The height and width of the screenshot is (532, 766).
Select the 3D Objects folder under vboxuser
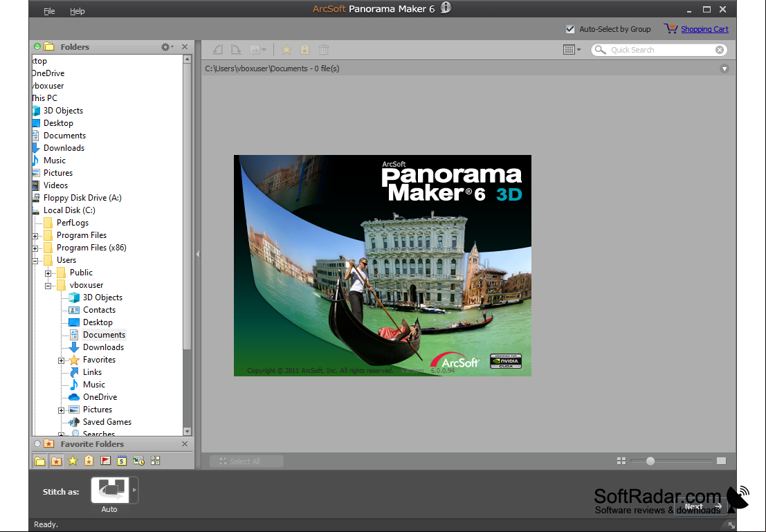click(x=102, y=297)
